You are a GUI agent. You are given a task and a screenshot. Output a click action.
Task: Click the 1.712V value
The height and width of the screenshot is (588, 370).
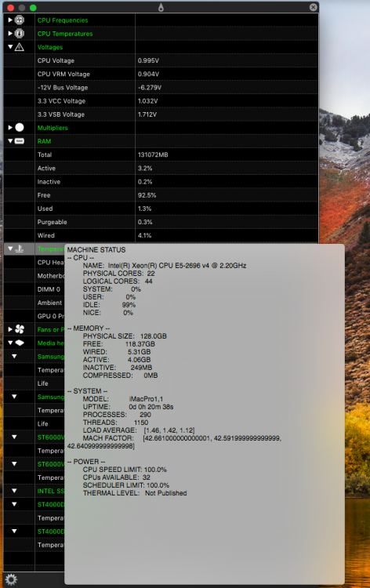click(147, 114)
